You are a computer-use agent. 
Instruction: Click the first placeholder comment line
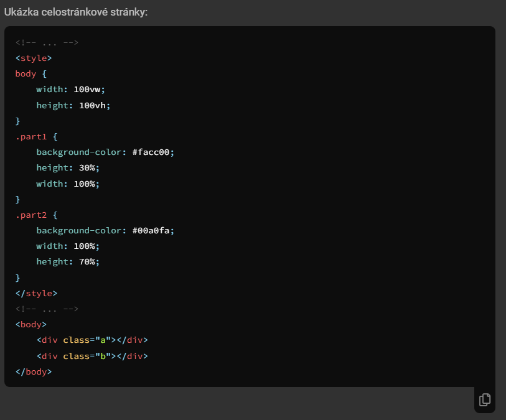[46, 42]
